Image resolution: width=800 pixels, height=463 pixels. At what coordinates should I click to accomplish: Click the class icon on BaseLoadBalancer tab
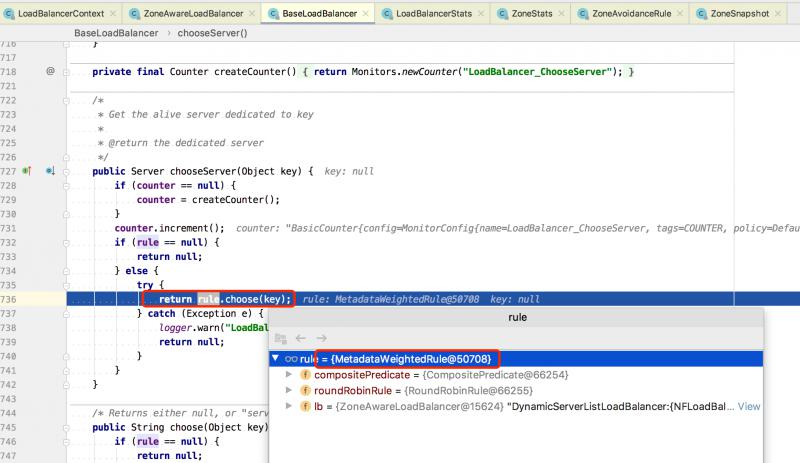point(273,14)
